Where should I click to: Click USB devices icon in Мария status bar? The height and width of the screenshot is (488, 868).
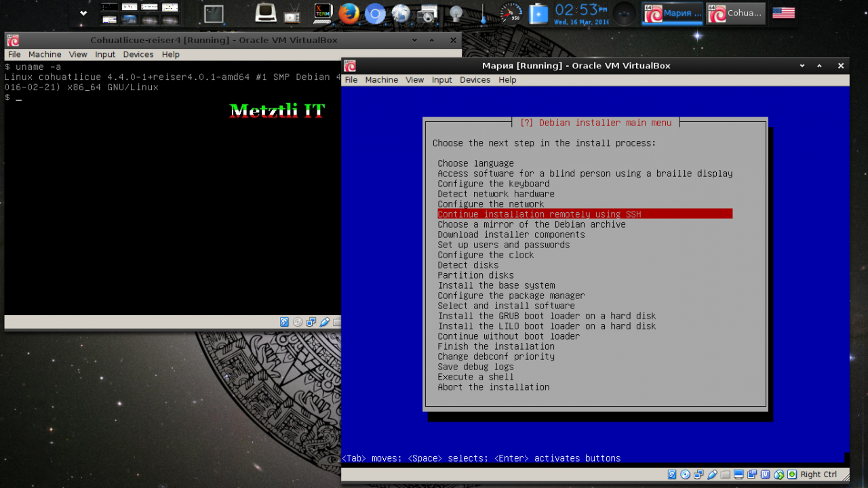tap(712, 474)
